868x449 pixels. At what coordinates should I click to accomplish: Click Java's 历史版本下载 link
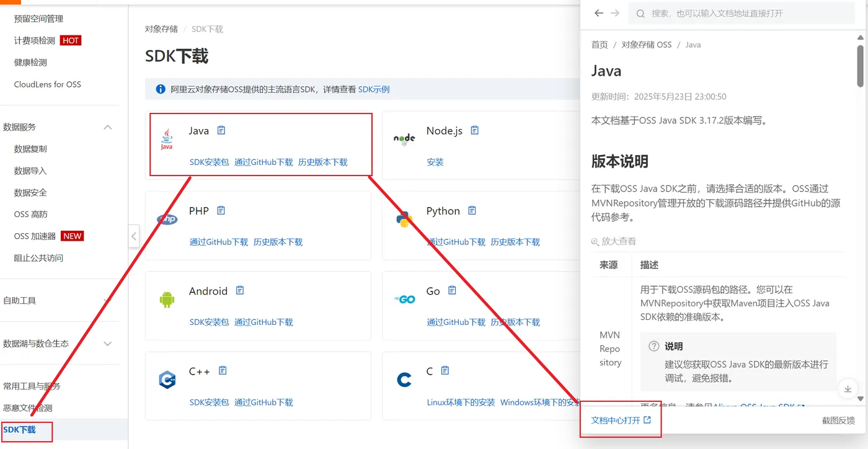[x=323, y=162]
